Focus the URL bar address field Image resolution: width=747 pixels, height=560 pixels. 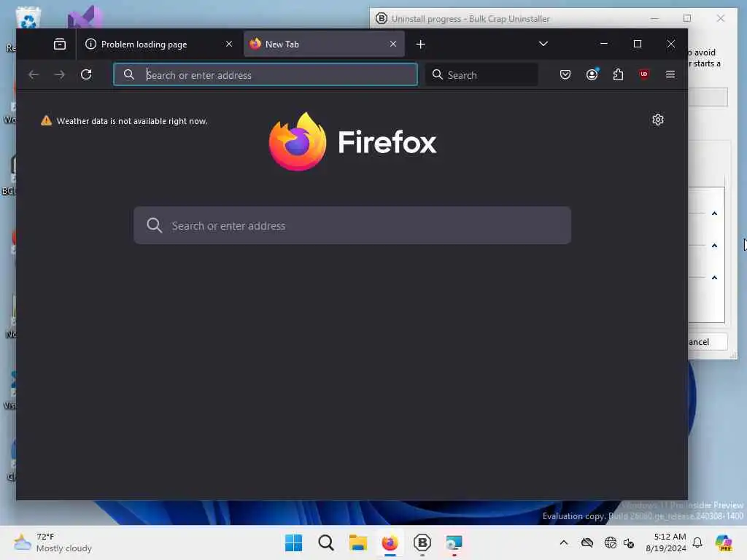tap(266, 75)
